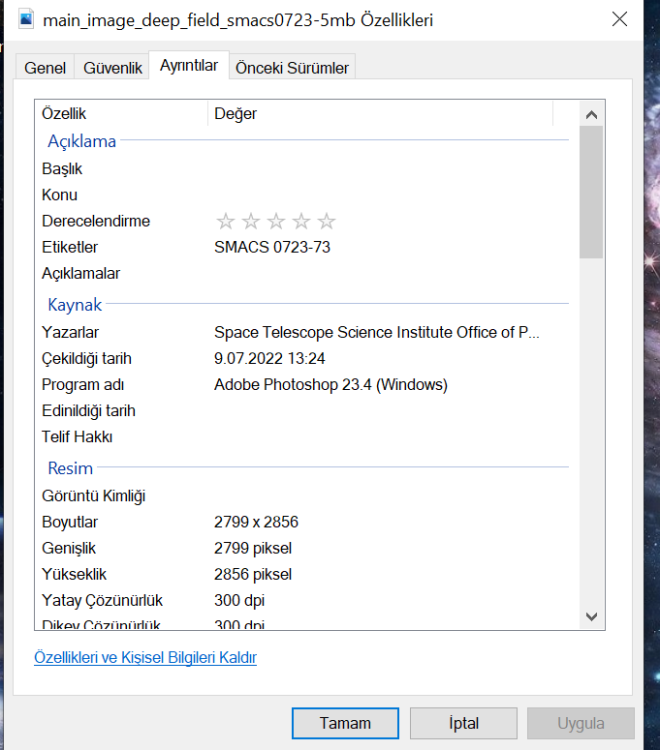Click the scrollbar up arrow in the property list

pyautogui.click(x=590, y=114)
